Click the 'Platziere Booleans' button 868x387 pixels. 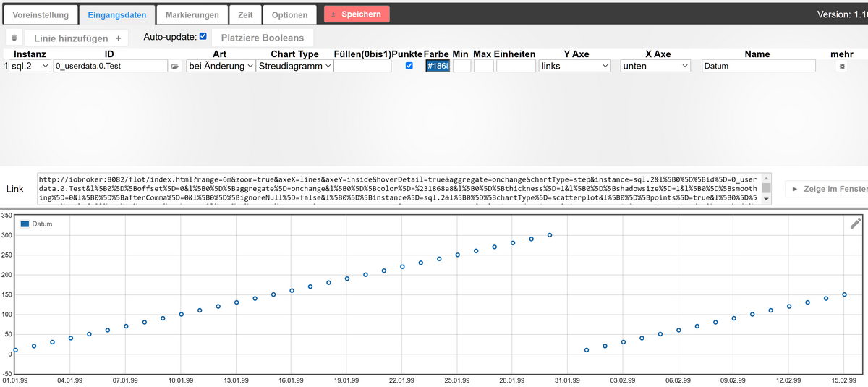(262, 38)
